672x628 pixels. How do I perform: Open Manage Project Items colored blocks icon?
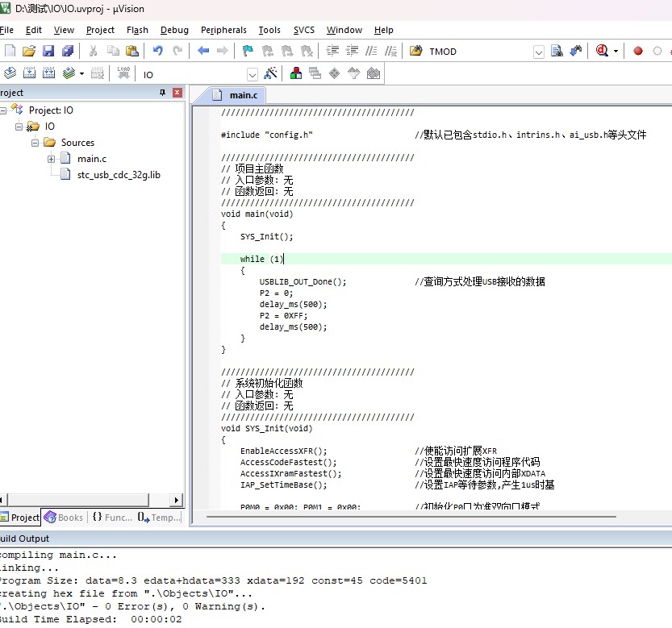click(296, 73)
